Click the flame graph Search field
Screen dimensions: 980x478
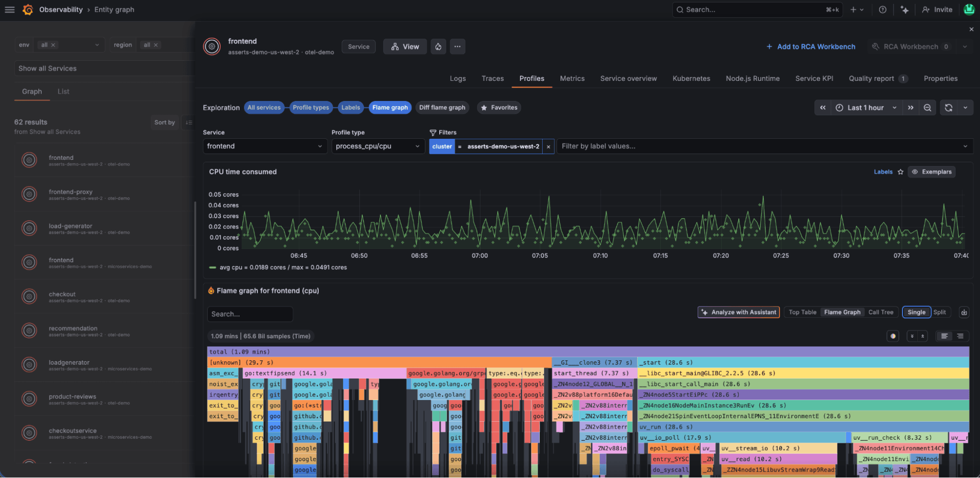tap(250, 314)
